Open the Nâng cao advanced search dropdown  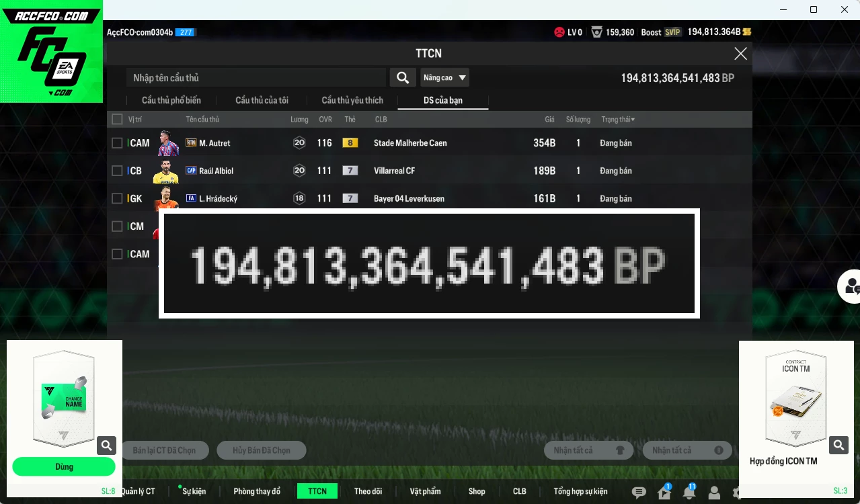coord(444,78)
